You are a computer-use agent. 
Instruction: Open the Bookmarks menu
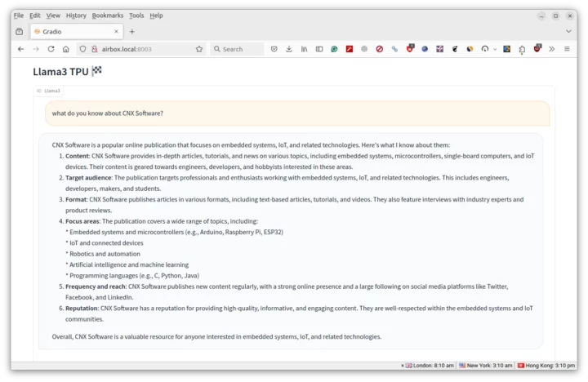coord(108,16)
